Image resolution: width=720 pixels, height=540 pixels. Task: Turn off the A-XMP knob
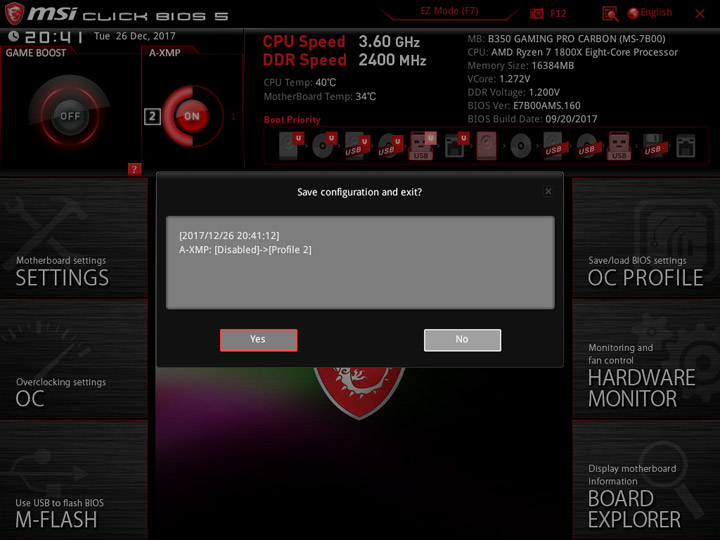pos(192,116)
